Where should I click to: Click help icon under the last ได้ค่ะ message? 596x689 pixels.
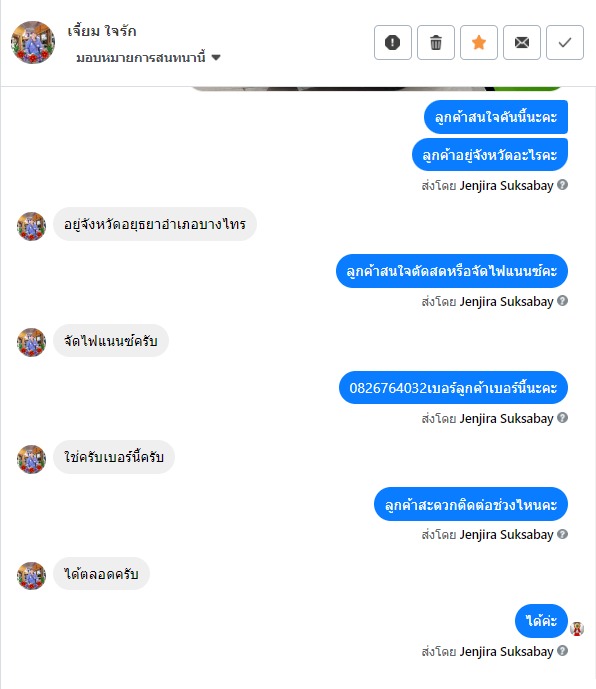(563, 650)
